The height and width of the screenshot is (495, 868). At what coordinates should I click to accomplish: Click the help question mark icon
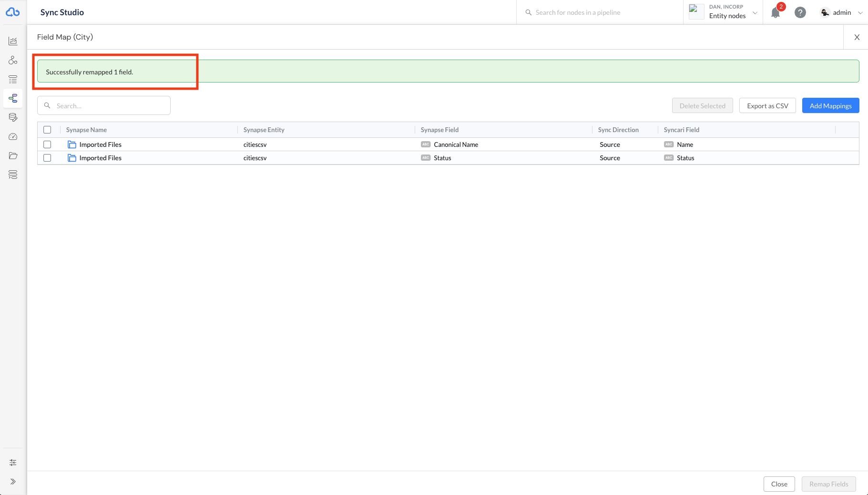pos(800,13)
